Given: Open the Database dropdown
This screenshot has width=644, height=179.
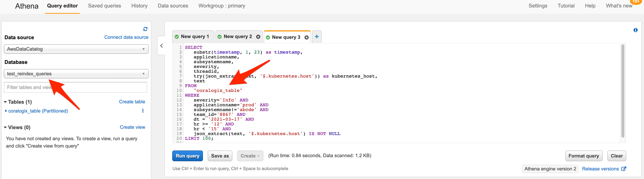Looking at the screenshot, I should (76, 74).
